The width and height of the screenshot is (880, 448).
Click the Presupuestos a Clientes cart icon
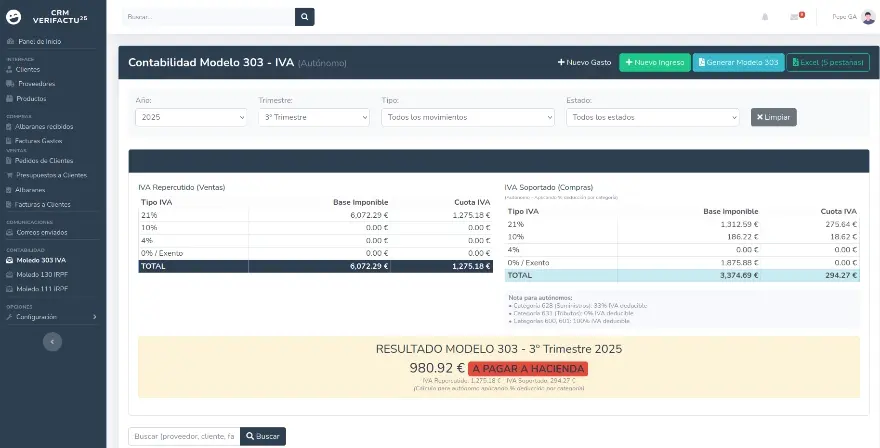[x=10, y=175]
